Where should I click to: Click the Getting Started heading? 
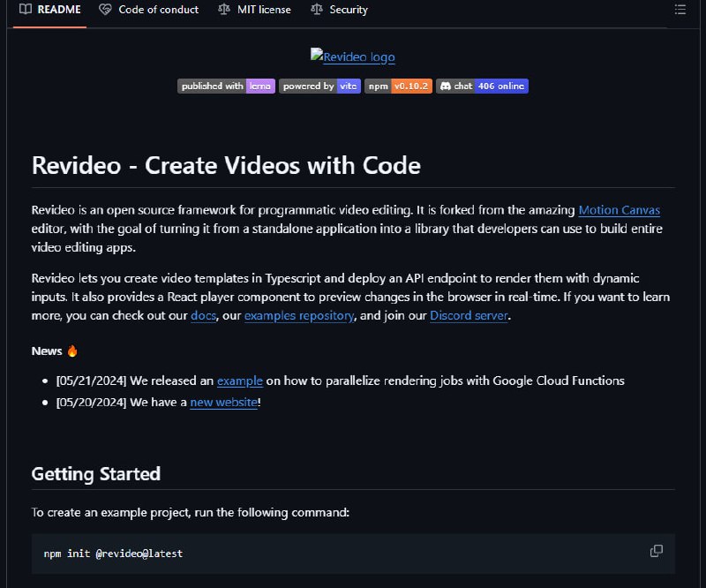pos(96,473)
